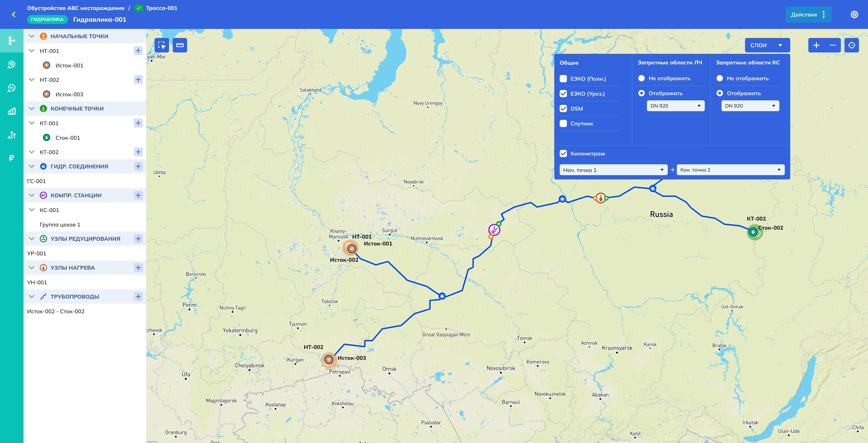868x443 pixels.
Task: Select Отображать for Запретные области ЛЧ
Action: click(x=642, y=93)
